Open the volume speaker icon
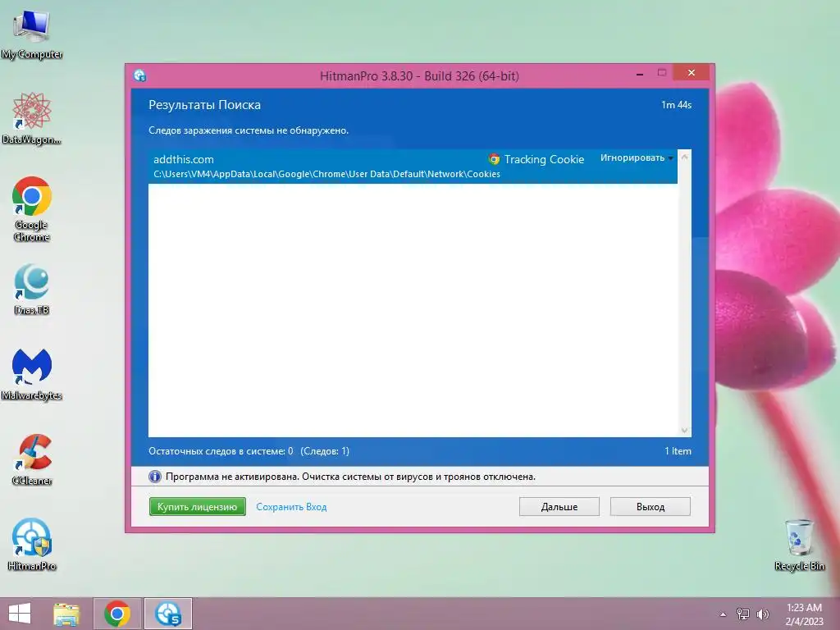 point(762,614)
